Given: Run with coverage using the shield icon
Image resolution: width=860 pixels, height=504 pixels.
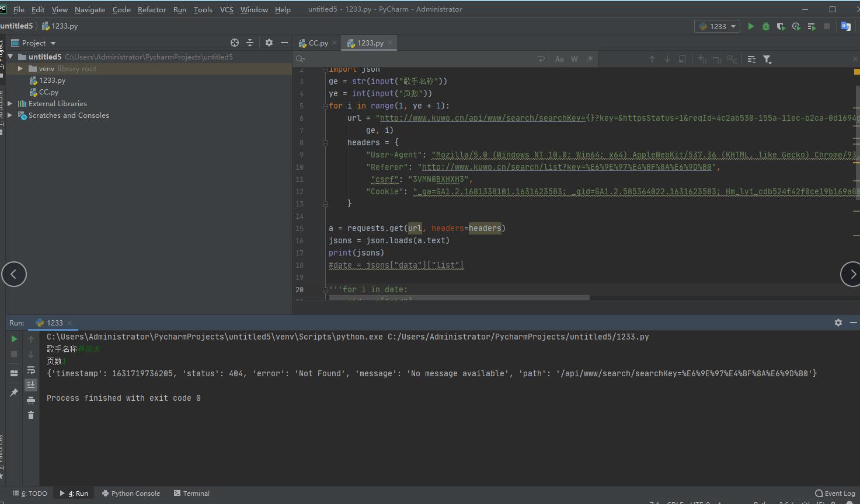Looking at the screenshot, I should pos(781,26).
